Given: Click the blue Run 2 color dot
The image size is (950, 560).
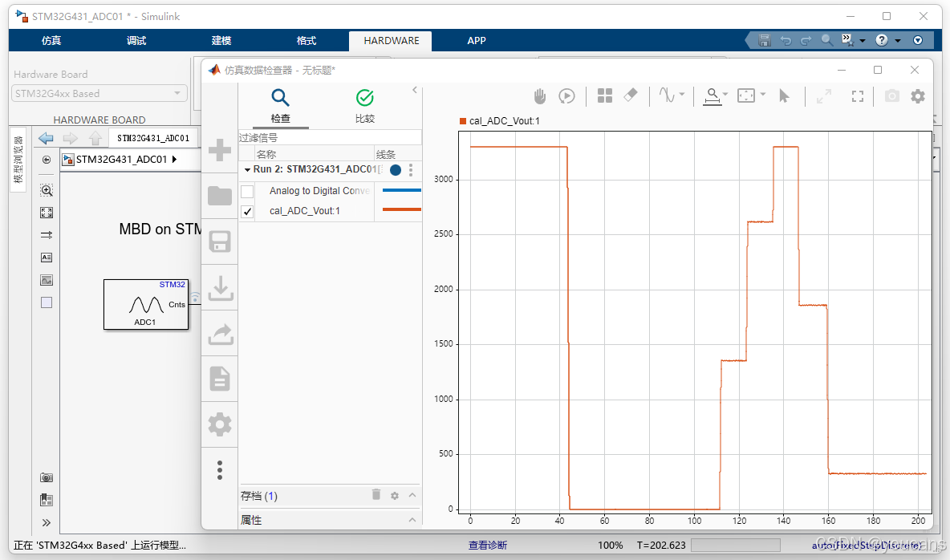Looking at the screenshot, I should [396, 170].
